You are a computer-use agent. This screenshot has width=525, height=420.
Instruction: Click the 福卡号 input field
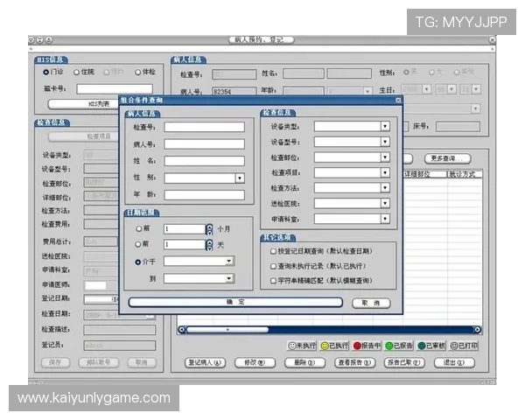coord(115,88)
